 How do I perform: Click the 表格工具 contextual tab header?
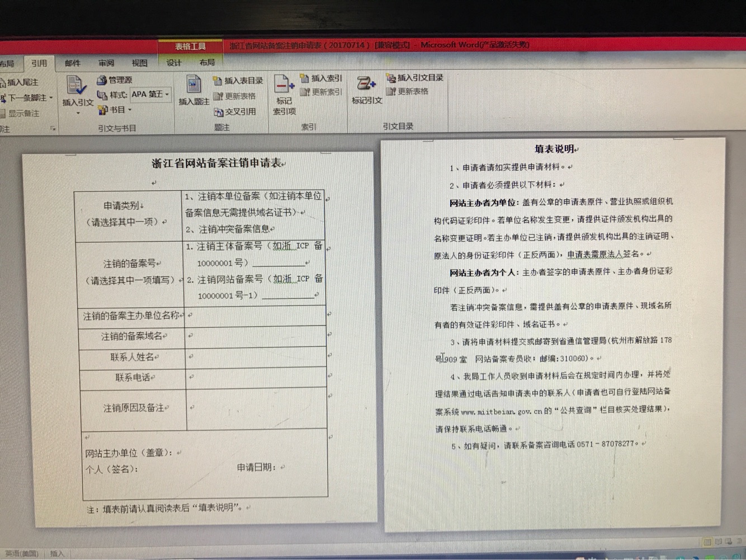tap(190, 46)
